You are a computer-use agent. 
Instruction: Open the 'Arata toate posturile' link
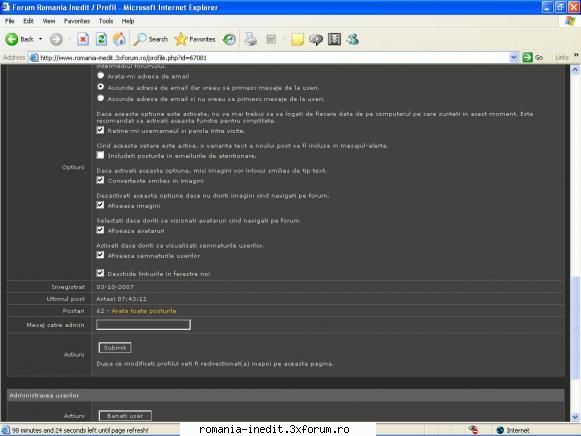(144, 311)
